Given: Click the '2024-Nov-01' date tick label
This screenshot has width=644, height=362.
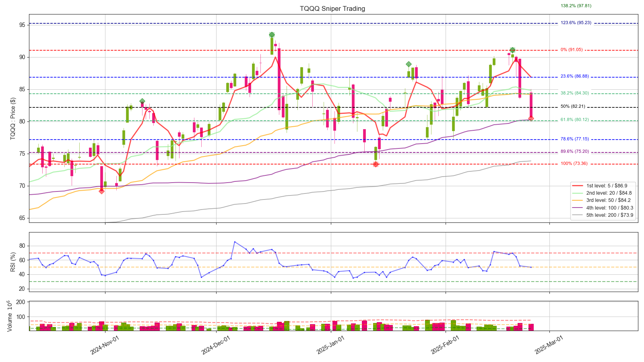Looking at the screenshot, I should pyautogui.click(x=105, y=345).
